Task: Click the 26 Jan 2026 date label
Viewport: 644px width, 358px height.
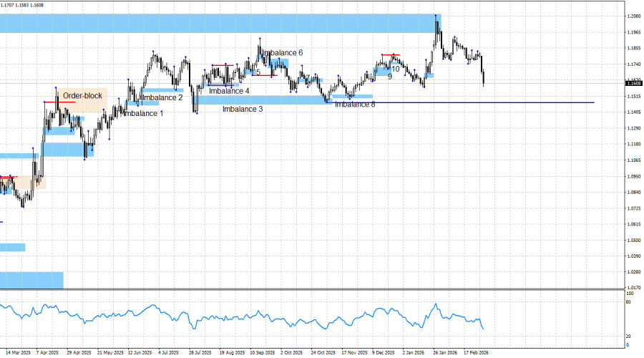Action: pos(446,352)
